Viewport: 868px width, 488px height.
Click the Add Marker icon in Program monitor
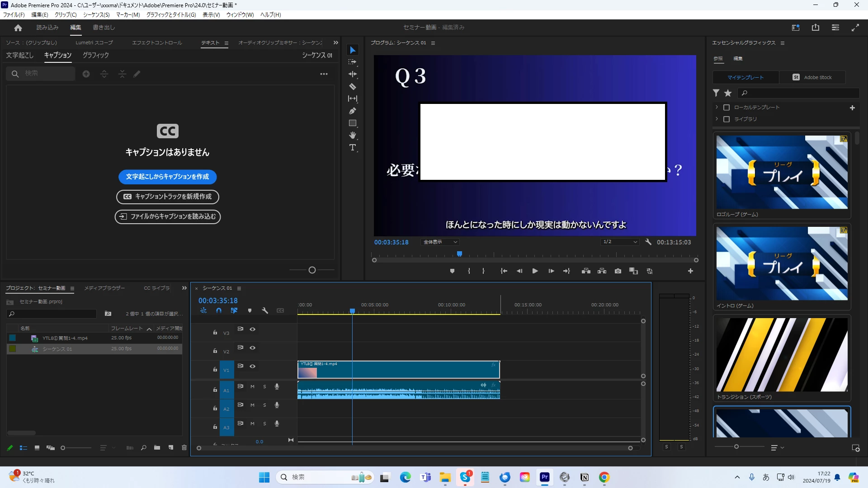pos(452,271)
